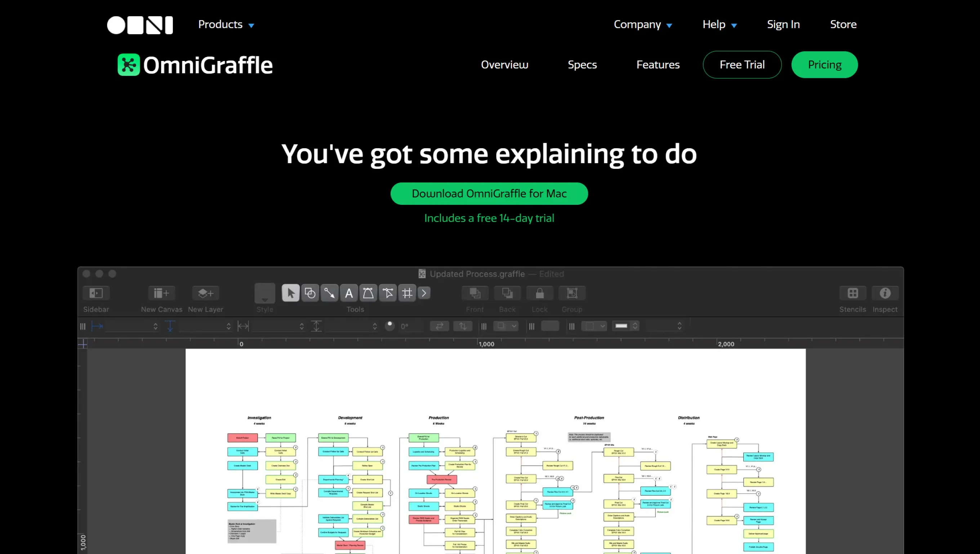Select the Line connector tool
Viewport: 980px width, 554px height.
(x=329, y=293)
